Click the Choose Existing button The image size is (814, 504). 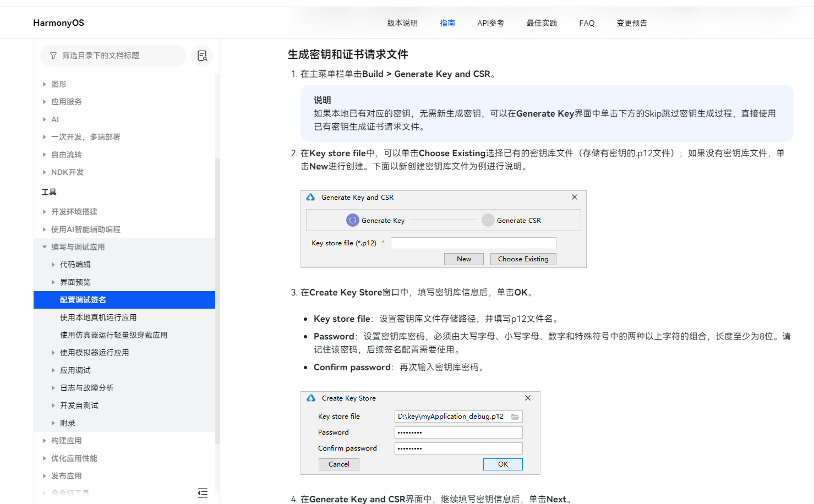coord(523,259)
